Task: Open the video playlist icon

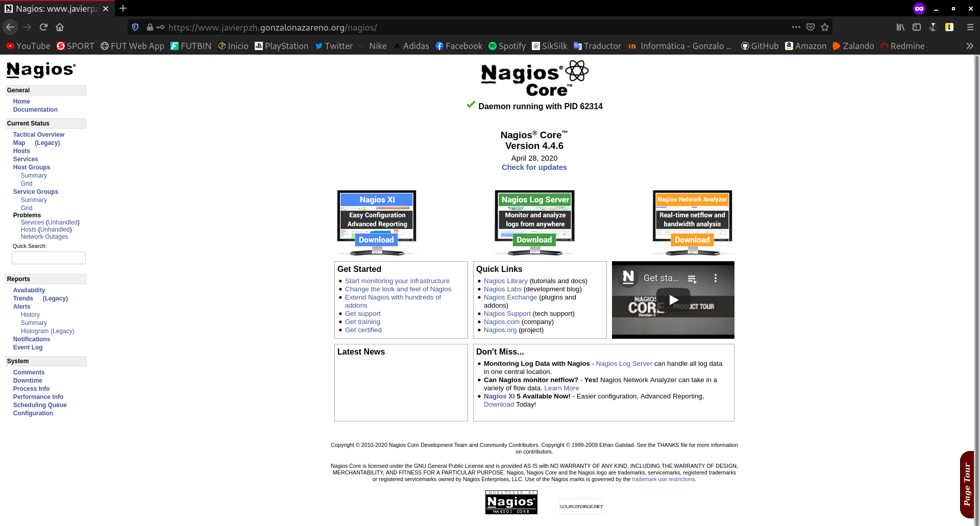Action: (692, 279)
